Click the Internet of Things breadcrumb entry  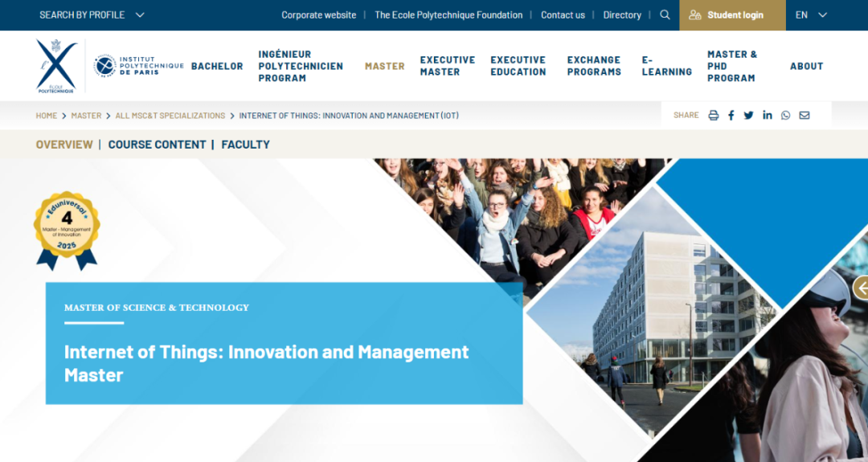(x=349, y=116)
